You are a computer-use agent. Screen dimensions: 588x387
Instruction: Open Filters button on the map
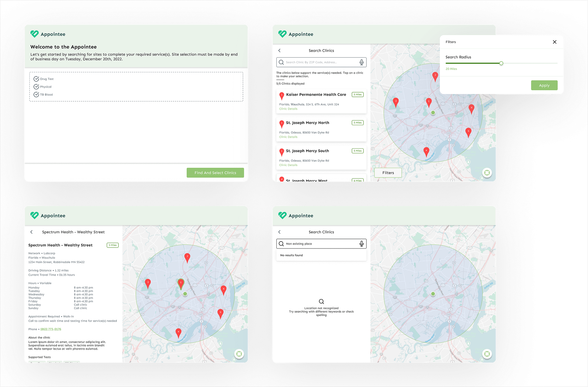pyautogui.click(x=388, y=173)
